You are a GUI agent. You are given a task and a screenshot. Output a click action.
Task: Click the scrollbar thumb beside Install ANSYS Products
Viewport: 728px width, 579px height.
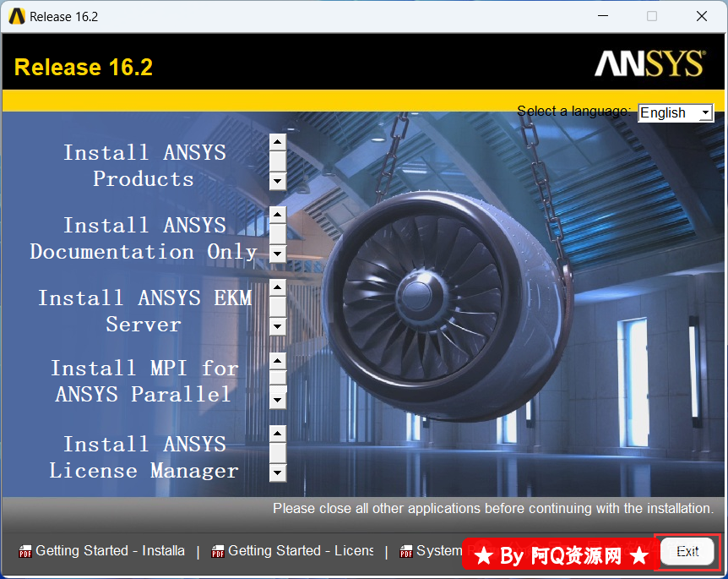tap(278, 161)
